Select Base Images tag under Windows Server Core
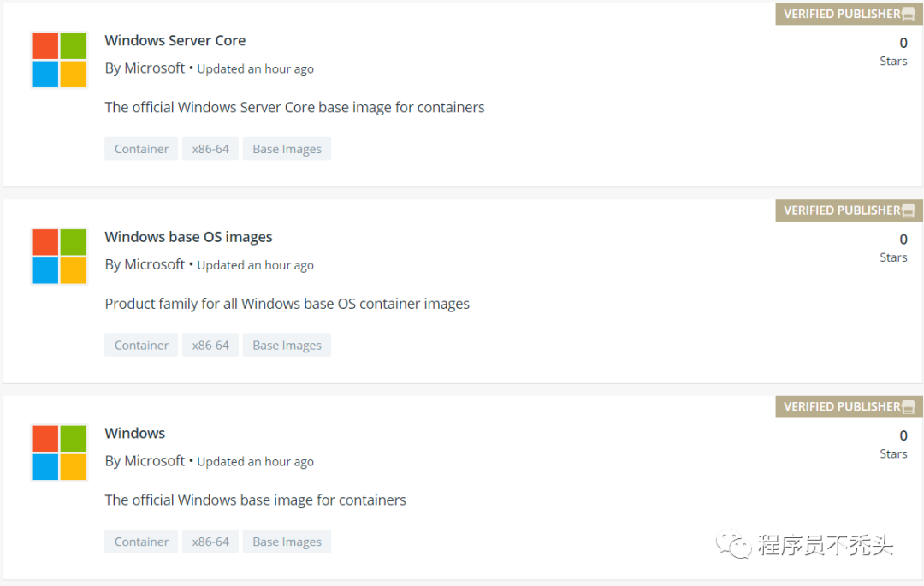The height and width of the screenshot is (586, 924). (x=287, y=149)
